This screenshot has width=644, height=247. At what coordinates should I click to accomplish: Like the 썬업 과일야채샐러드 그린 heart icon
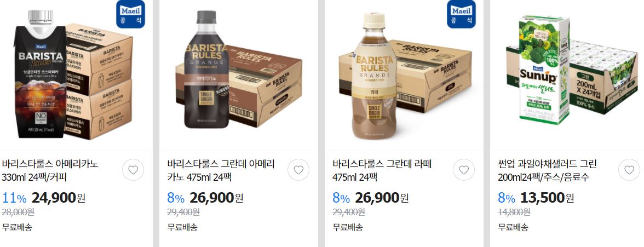coord(629,170)
